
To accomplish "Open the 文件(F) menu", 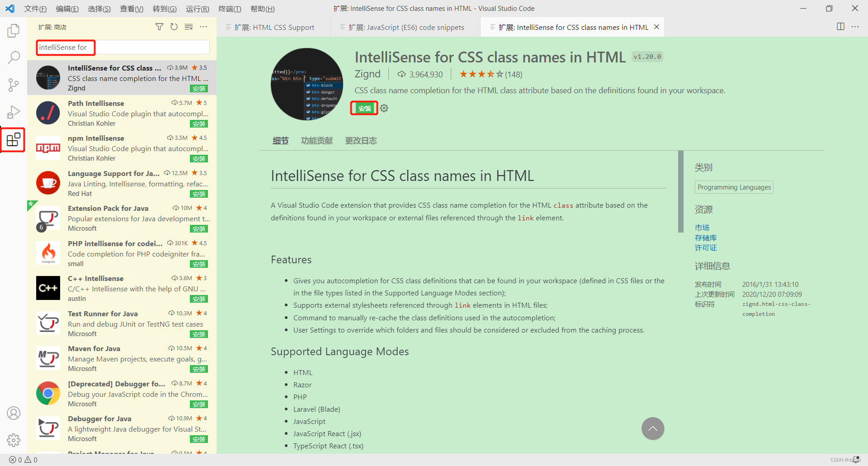I will point(35,9).
